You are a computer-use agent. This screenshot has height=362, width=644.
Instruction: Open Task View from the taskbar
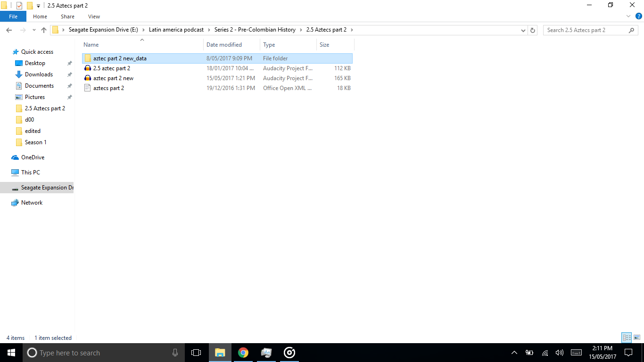coord(196,353)
